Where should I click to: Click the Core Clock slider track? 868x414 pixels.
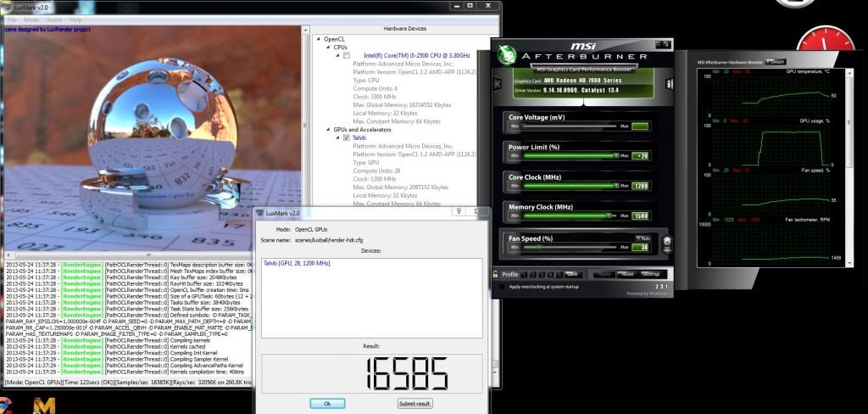[x=568, y=186]
